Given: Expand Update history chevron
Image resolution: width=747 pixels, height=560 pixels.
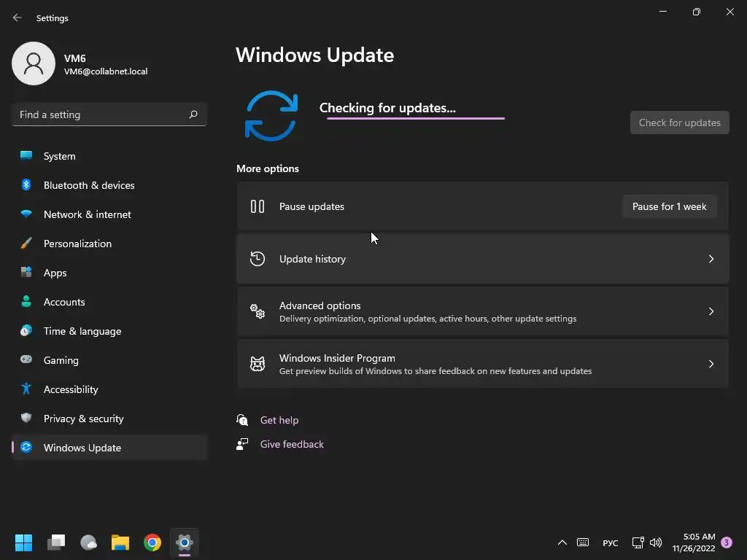Looking at the screenshot, I should (x=711, y=259).
